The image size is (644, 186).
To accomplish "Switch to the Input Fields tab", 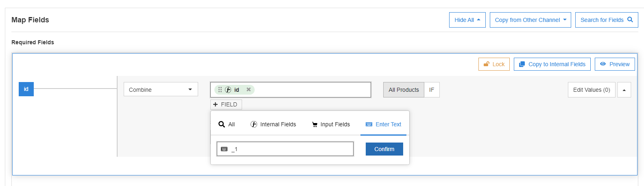I will coord(331,124).
